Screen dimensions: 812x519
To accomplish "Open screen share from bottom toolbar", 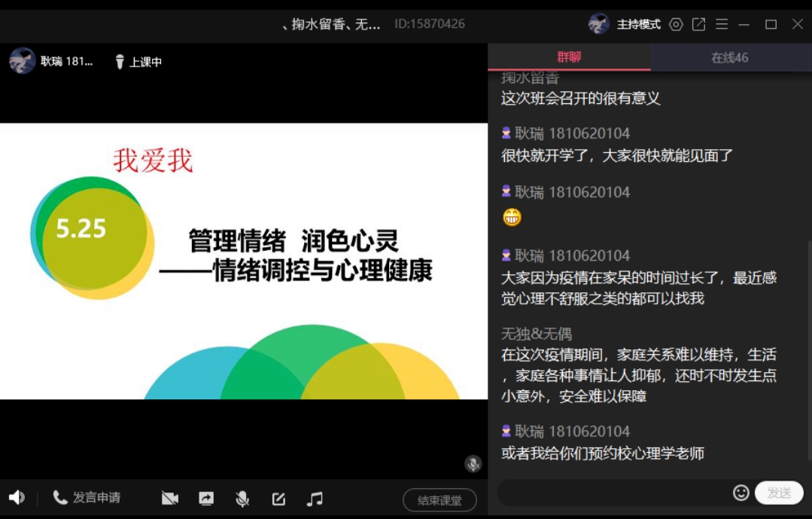I will point(206,499).
